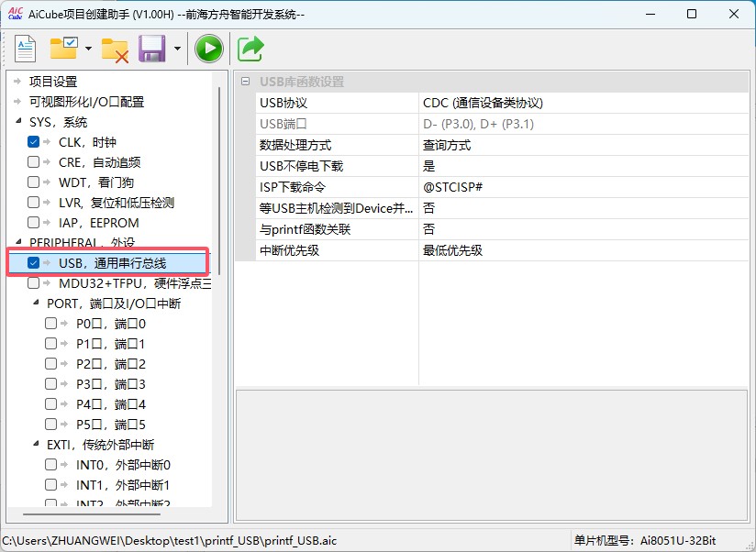Screen dimensions: 756x552
Task: Click the 数据处理方式 property name
Action: pyautogui.click(x=295, y=145)
